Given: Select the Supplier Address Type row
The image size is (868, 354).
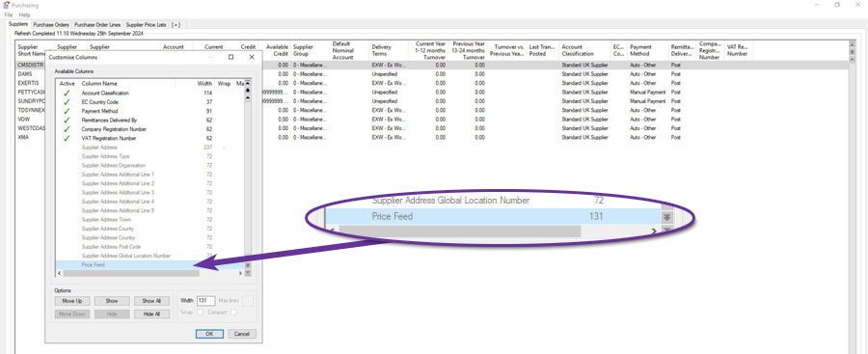Looking at the screenshot, I should [150, 156].
